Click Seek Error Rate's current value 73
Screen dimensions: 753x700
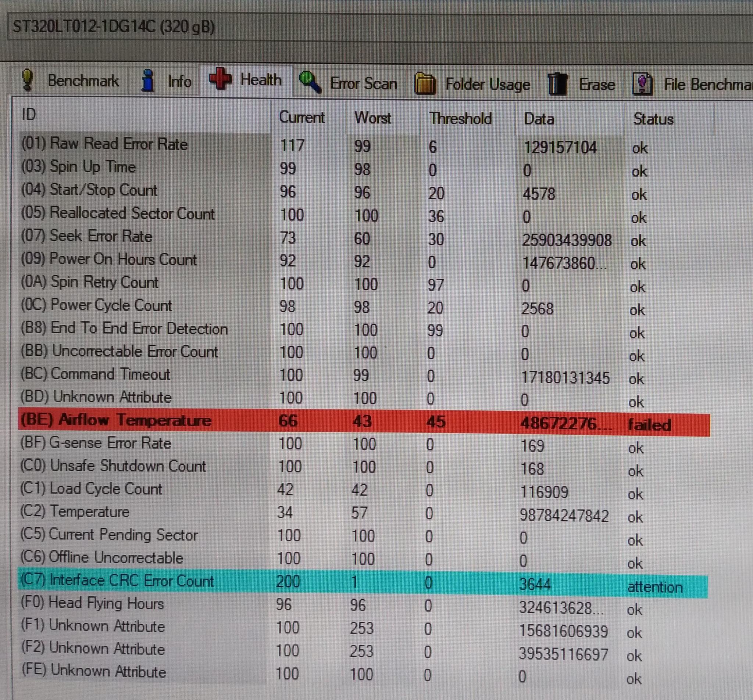(x=288, y=237)
